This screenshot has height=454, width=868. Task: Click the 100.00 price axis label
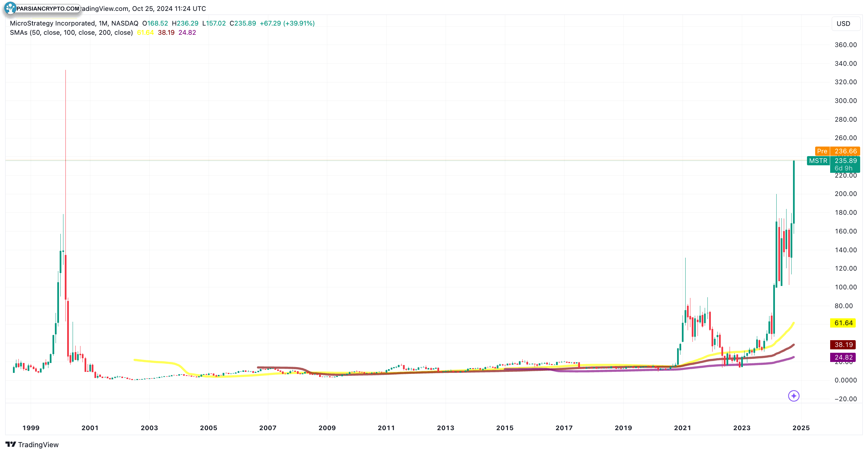click(x=845, y=287)
